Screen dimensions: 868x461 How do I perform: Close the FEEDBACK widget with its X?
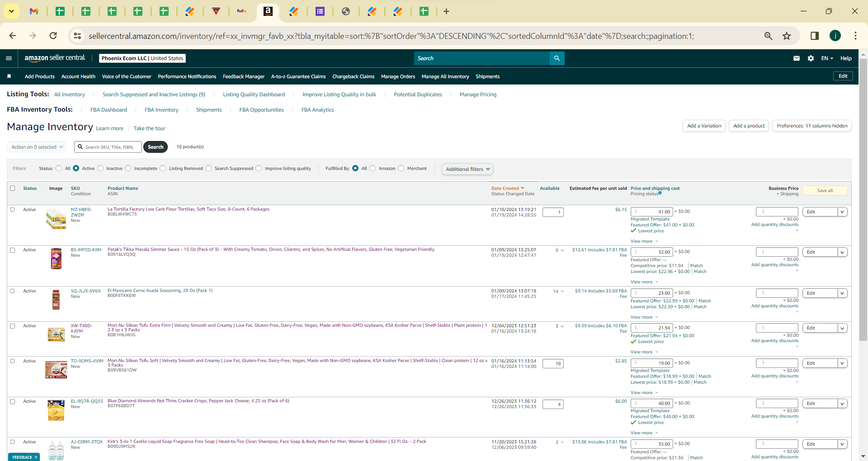click(x=36, y=457)
